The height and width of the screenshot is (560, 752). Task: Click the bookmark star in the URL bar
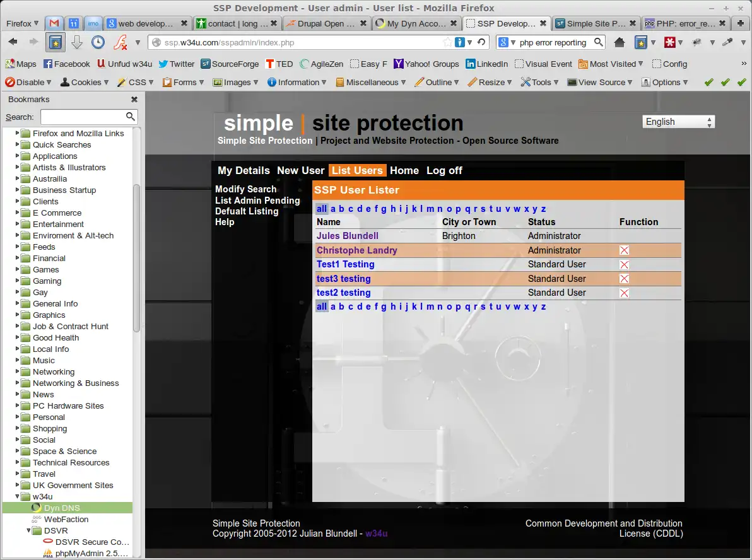tap(447, 42)
